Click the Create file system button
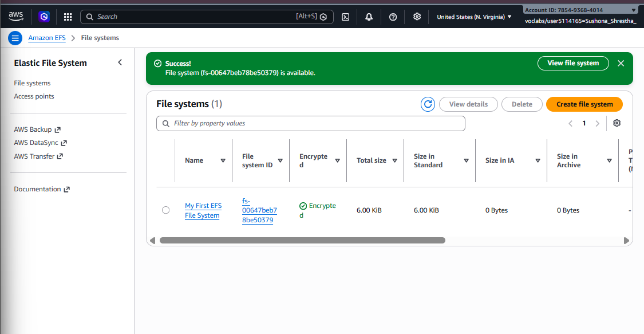This screenshot has width=644, height=334. (584, 104)
